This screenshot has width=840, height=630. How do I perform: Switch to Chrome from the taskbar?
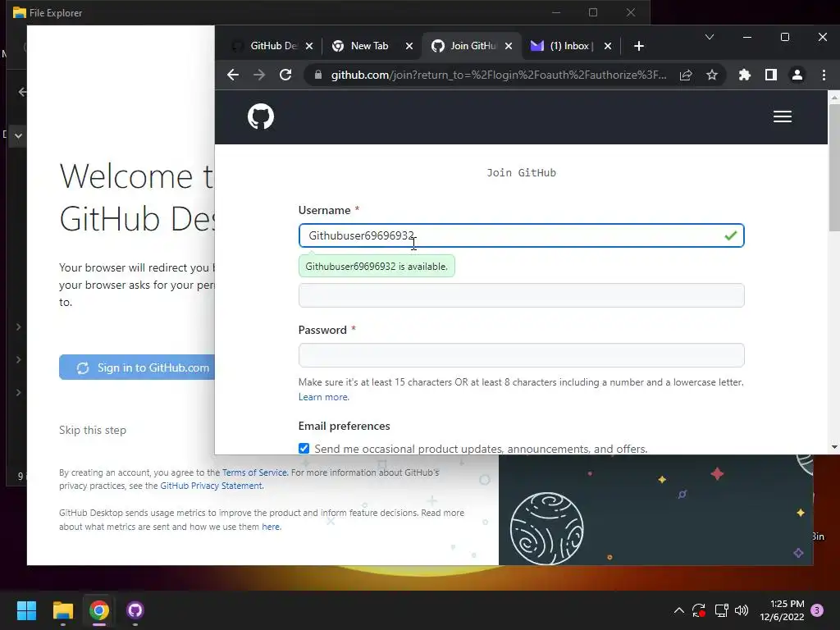pyautogui.click(x=99, y=610)
